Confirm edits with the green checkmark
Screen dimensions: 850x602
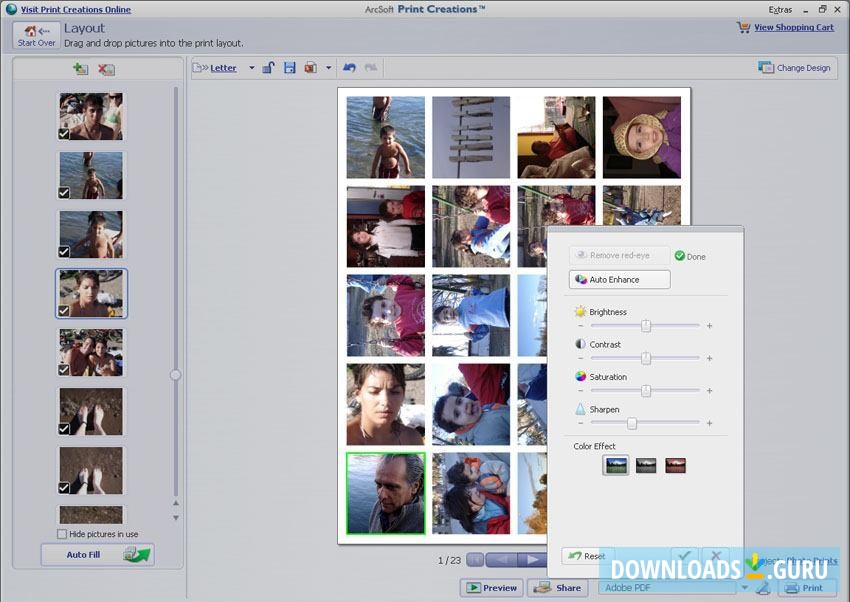point(684,556)
